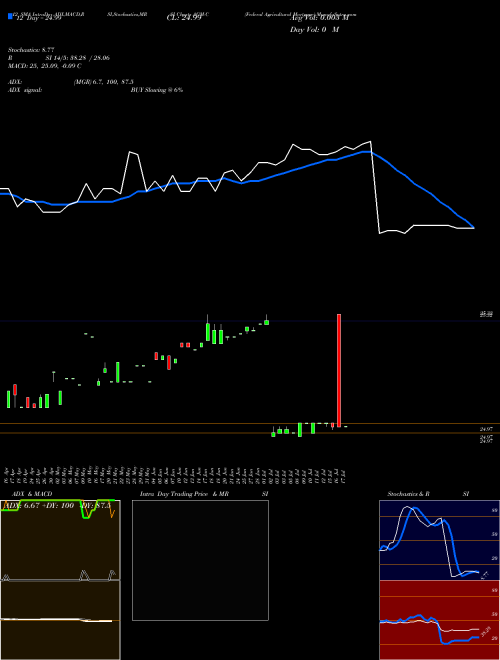500x660 pixels.
Task: Click the 'Day Vol: 0 M' label
Action: (x=314, y=30)
